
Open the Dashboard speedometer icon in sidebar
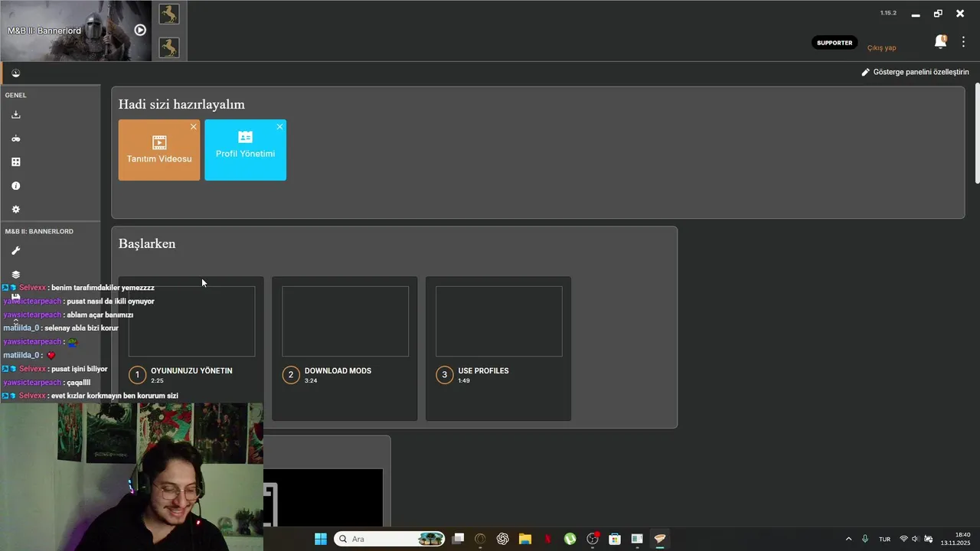coord(15,73)
